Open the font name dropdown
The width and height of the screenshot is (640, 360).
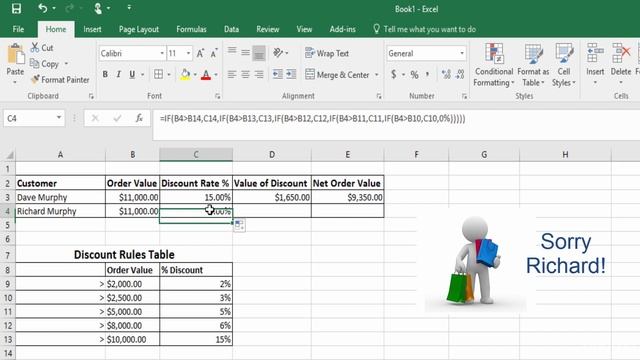162,53
